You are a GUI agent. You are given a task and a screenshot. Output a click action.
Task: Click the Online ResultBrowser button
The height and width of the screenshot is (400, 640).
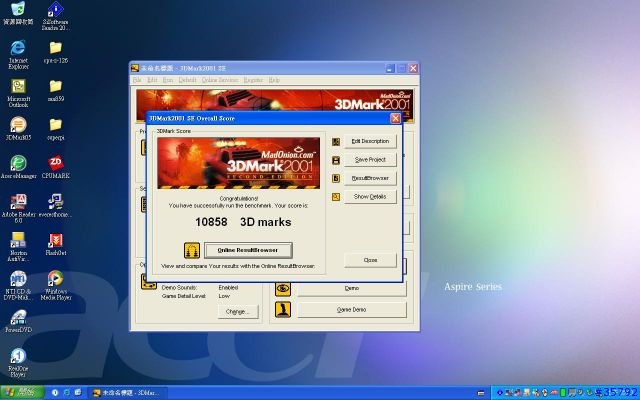coord(248,250)
